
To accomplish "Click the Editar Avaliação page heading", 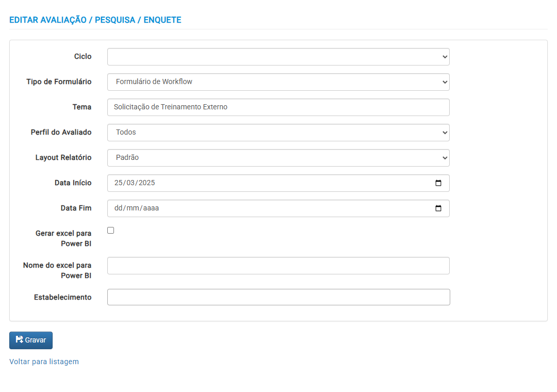I will click(x=95, y=20).
